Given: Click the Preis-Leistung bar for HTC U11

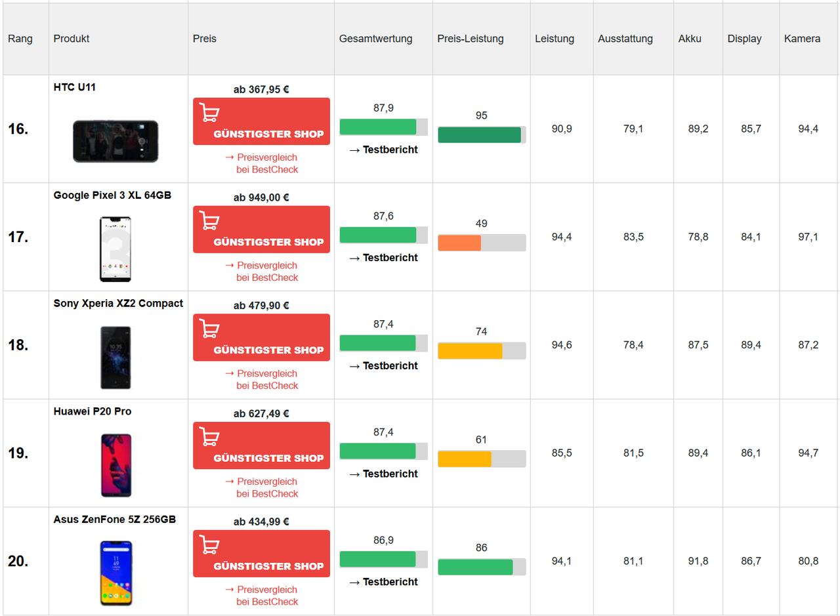Looking at the screenshot, I should click(482, 134).
